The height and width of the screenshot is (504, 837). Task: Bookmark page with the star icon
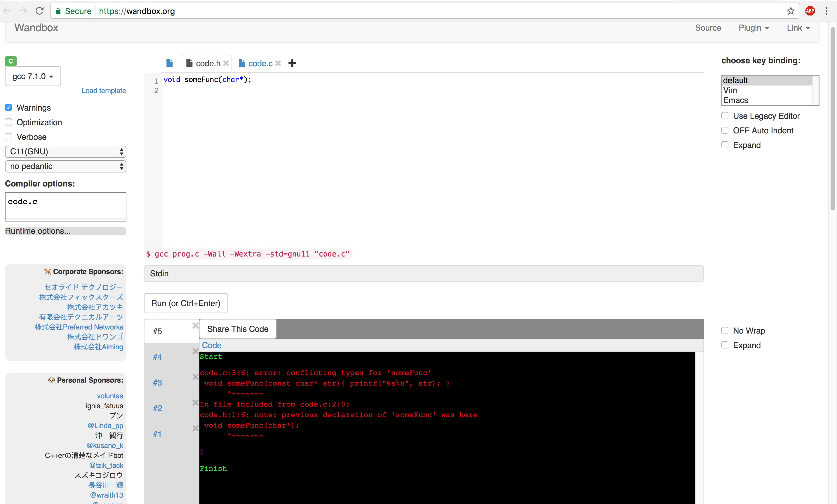(791, 11)
